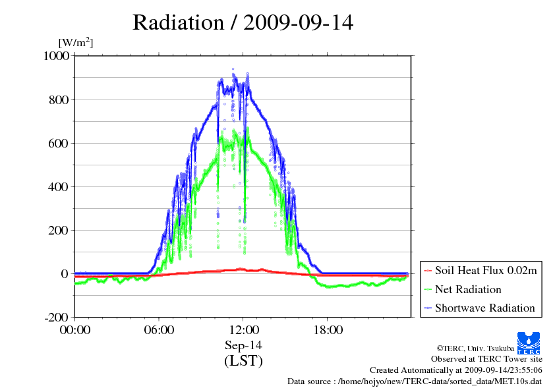Click the "[W/m2]" unit label
Image resolution: width=555 pixels, height=392 pixels.
click(76, 42)
